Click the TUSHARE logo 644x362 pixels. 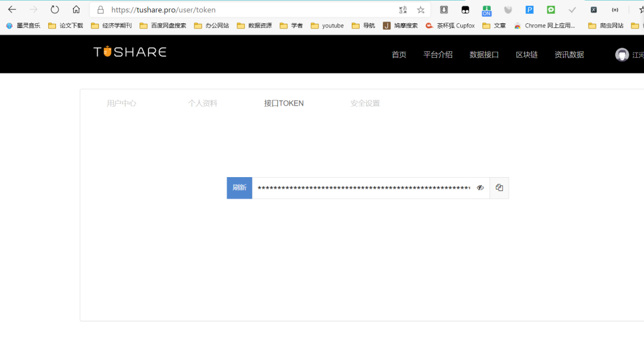pos(130,52)
